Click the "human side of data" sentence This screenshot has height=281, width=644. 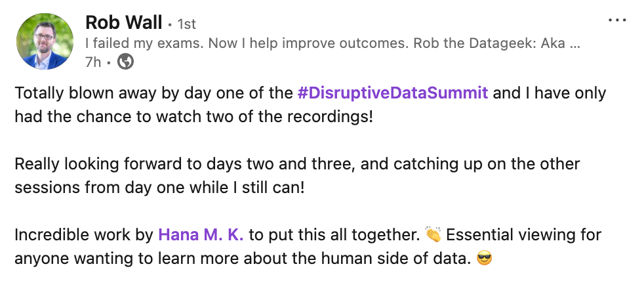[243, 259]
